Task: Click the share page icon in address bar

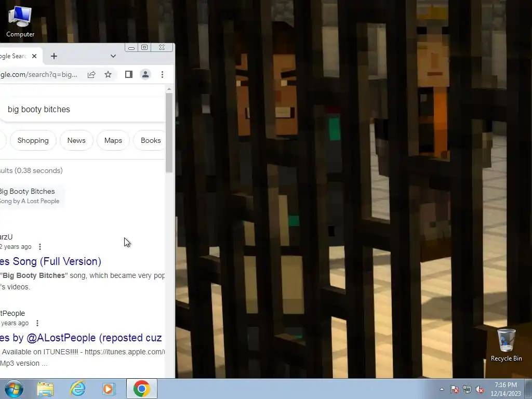Action: 91,74
